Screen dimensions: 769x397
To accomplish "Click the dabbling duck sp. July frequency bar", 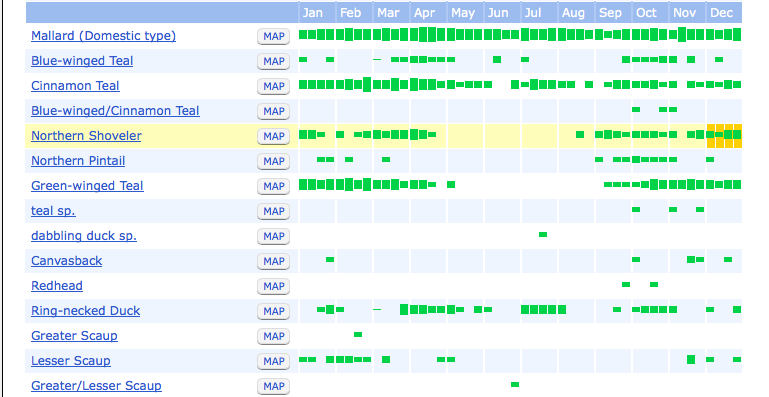I will pyautogui.click(x=543, y=235).
